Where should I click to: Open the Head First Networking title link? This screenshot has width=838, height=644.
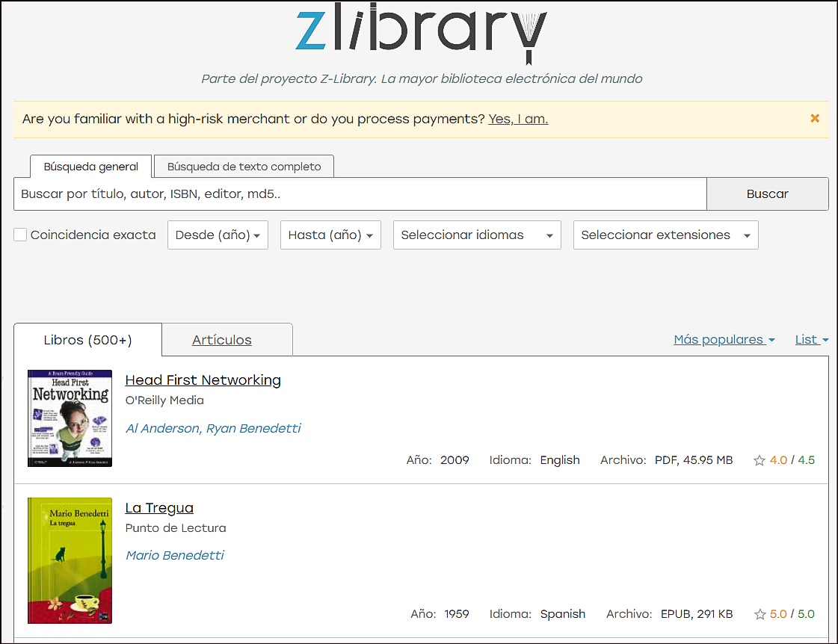pyautogui.click(x=203, y=380)
